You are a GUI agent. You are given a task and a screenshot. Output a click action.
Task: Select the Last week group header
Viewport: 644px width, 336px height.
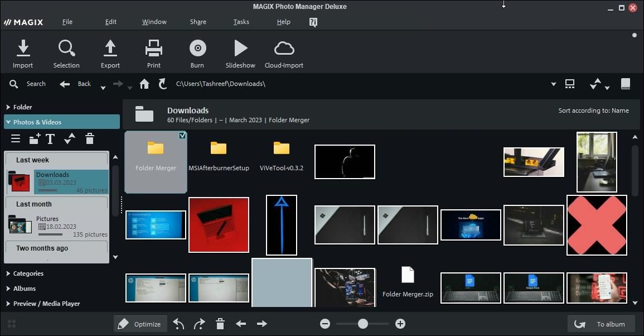[x=56, y=160]
